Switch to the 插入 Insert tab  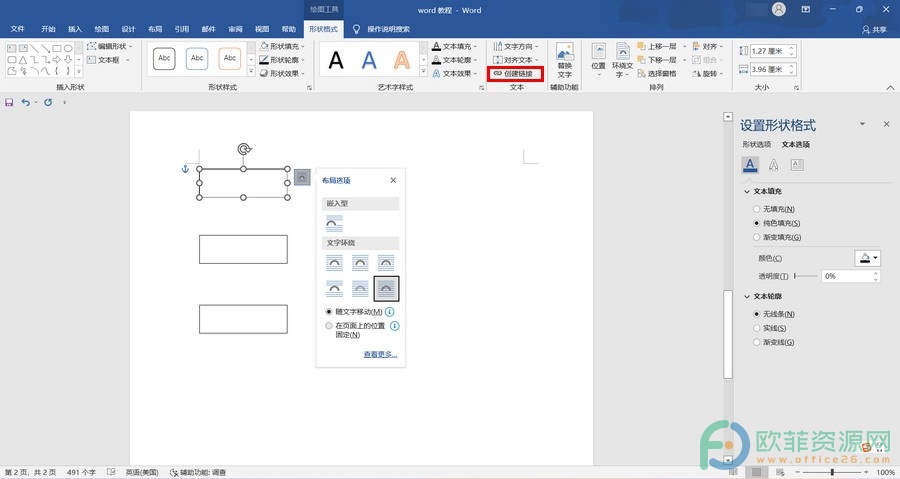click(x=75, y=29)
